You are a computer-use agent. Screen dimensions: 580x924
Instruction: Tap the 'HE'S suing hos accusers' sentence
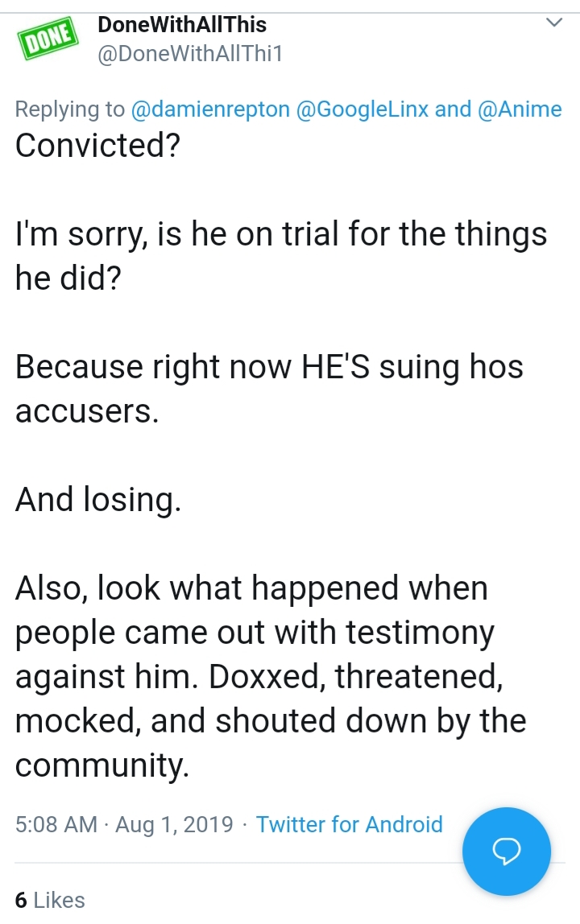pos(269,389)
